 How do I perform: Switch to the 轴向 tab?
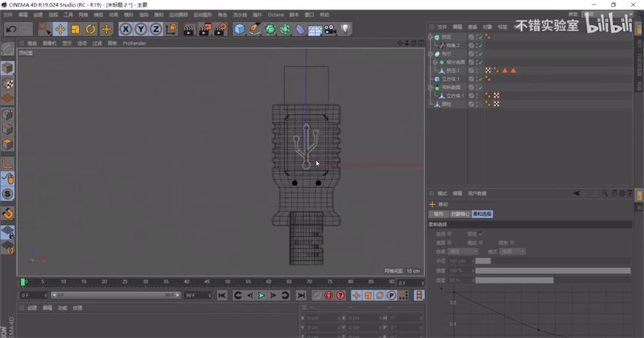(x=438, y=214)
